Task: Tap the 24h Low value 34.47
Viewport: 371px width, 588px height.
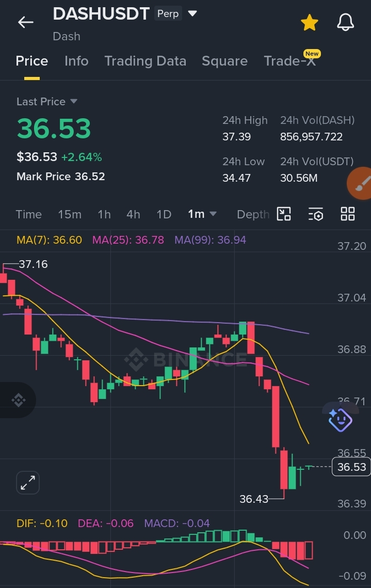Action: pos(236,178)
